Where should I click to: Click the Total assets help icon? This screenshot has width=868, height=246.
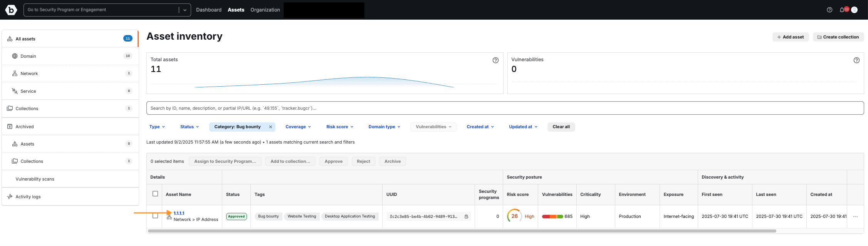(495, 60)
